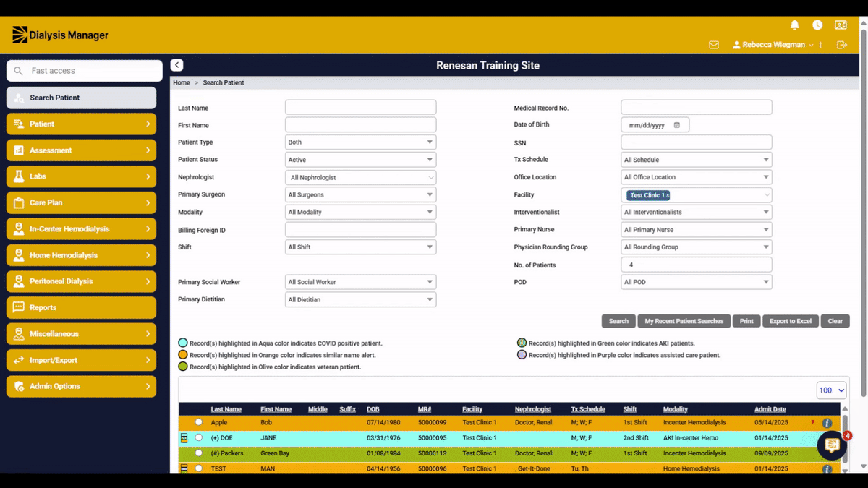Image resolution: width=868 pixels, height=488 pixels.
Task: Select the radio button for TEST MAN
Action: 199,468
